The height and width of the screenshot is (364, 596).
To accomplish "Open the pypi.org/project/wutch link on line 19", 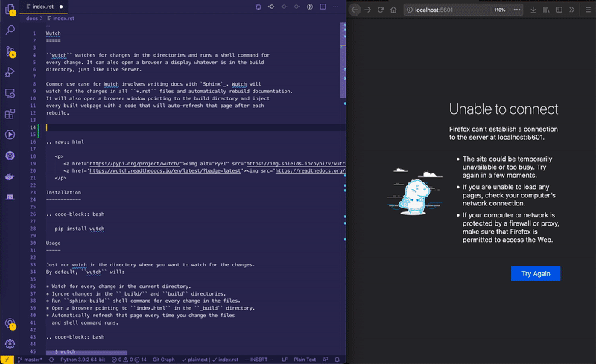I will [135, 163].
